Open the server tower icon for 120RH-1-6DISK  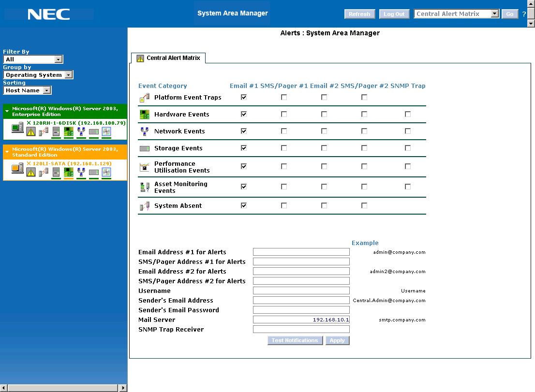coord(56,131)
